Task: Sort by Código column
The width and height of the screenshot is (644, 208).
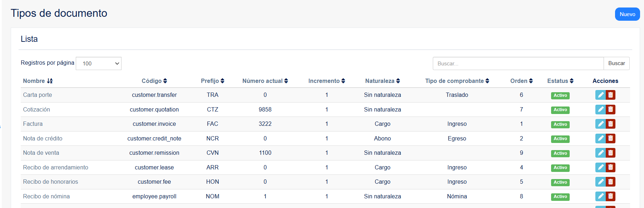Action: click(154, 81)
